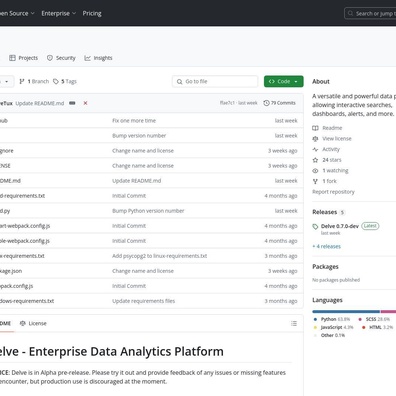Select the License tab below file list
Screen dimensions: 396x396
[x=33, y=323]
